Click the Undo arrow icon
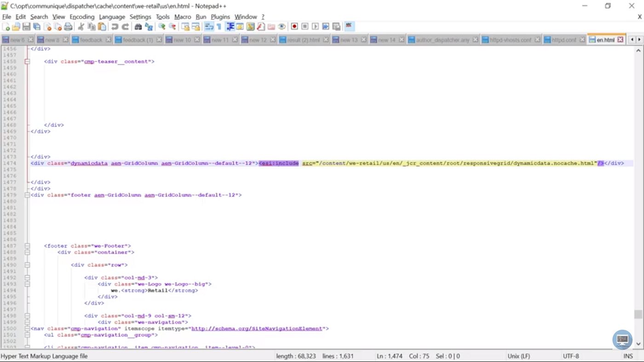 pos(115,27)
